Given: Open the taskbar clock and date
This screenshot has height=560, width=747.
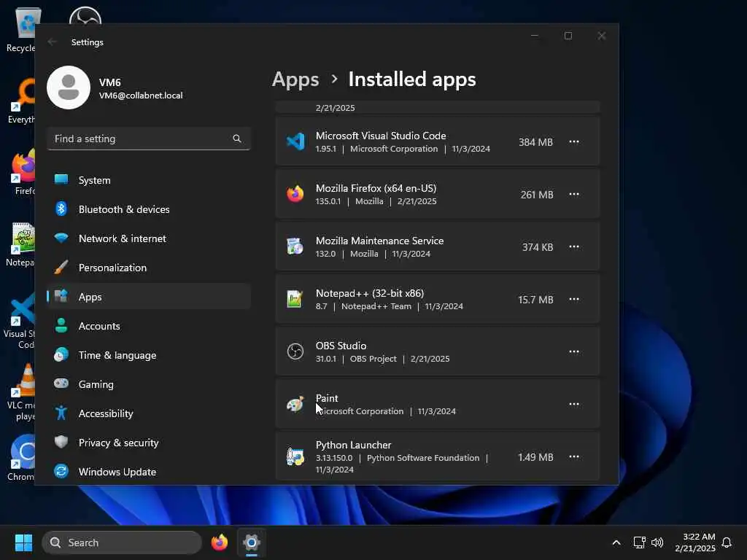Looking at the screenshot, I should 695,542.
